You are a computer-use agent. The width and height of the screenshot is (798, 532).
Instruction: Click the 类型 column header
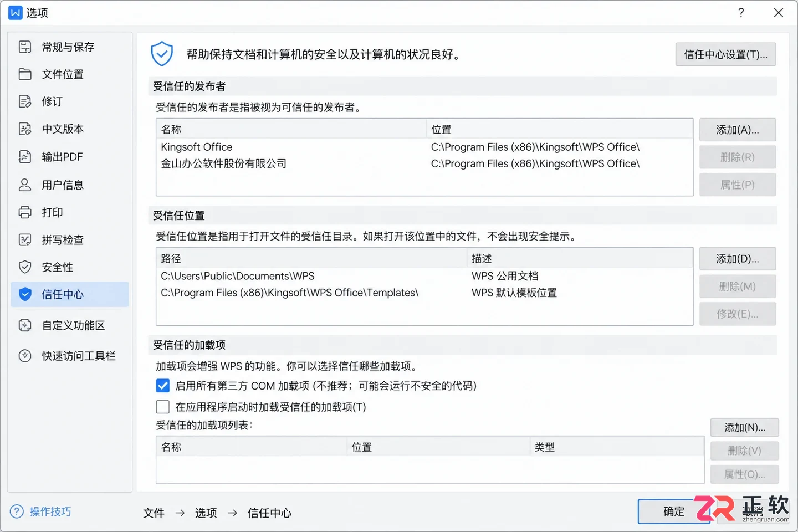pyautogui.click(x=617, y=447)
